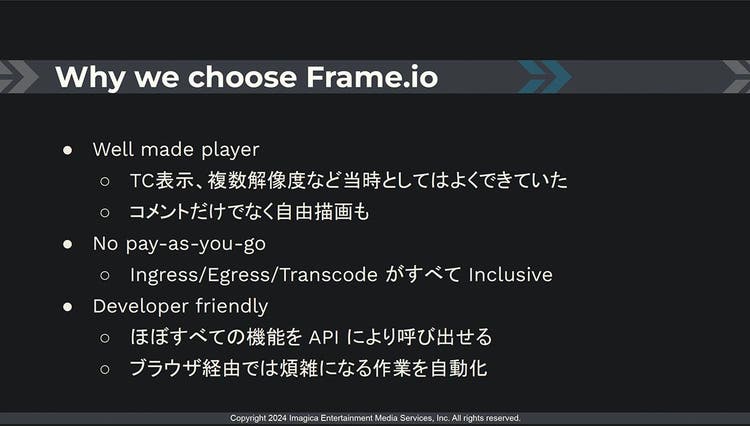
Task: Click the gray chevron arrows left of title
Action: (19, 76)
